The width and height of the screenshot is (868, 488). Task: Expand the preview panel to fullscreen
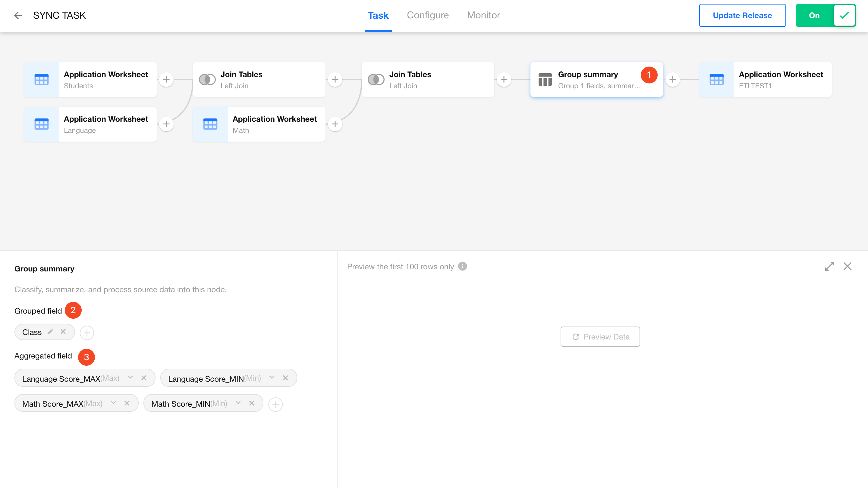tap(829, 266)
